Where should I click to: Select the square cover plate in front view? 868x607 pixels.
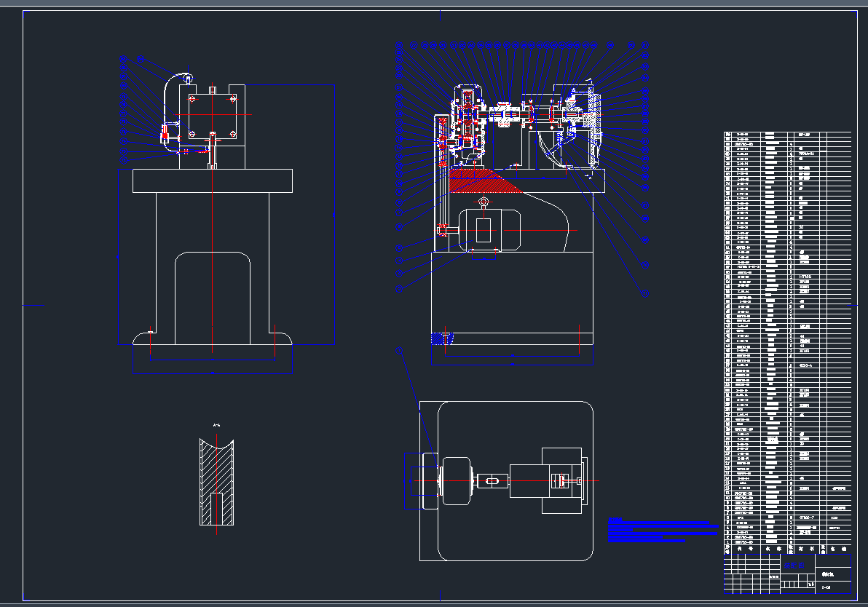(x=212, y=115)
